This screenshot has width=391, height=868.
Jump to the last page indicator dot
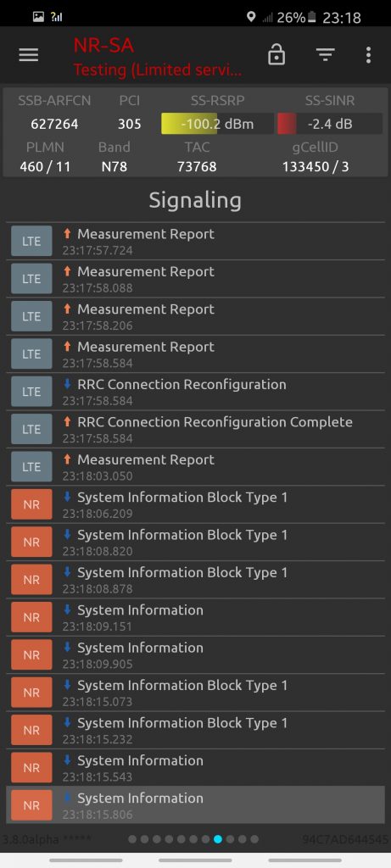click(254, 839)
